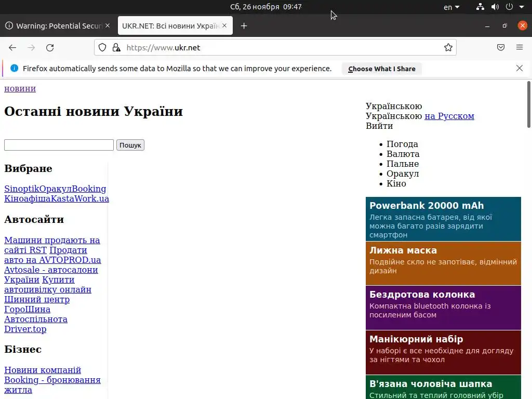Image resolution: width=532 pixels, height=399 pixels.
Task: Show site security padlock info
Action: pos(116,47)
